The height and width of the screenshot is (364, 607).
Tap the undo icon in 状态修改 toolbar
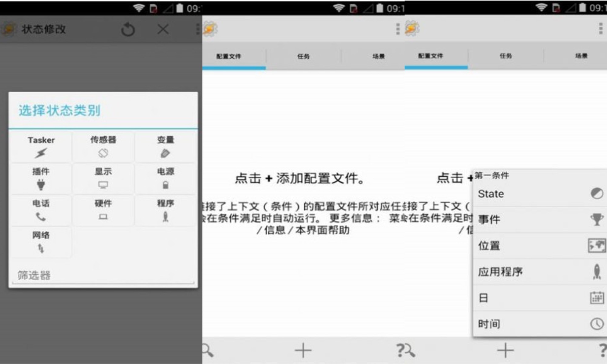(x=128, y=29)
